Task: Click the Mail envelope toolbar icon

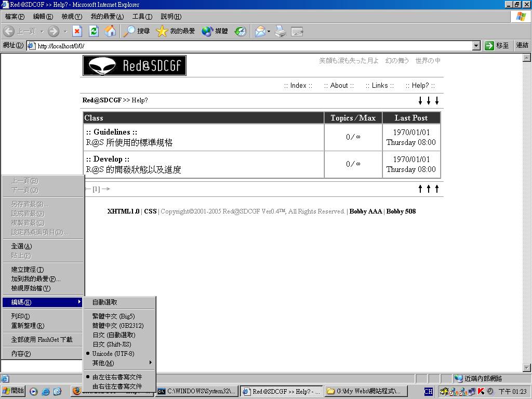Action: [260, 31]
